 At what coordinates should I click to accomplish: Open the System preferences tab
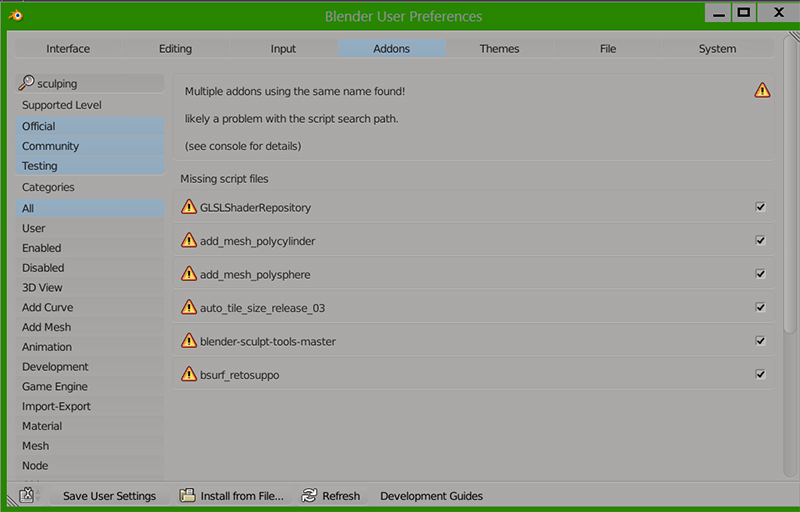[x=717, y=48]
